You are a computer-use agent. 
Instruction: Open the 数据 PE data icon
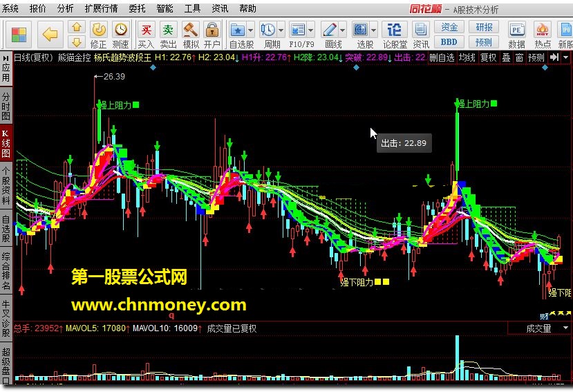tap(517, 35)
